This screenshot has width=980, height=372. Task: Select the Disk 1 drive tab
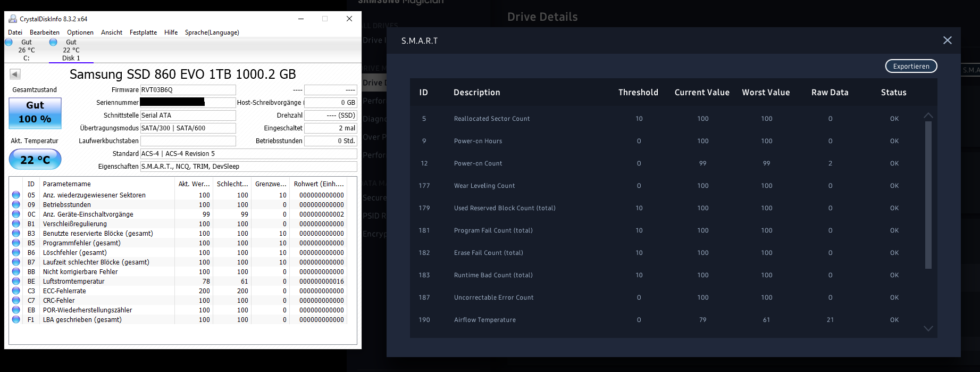tap(71, 50)
